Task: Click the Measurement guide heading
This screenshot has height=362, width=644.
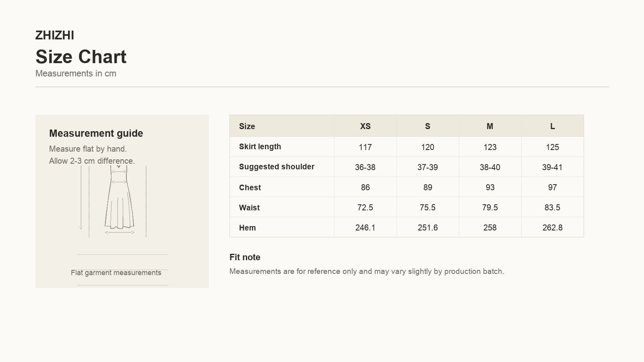Action: [x=96, y=133]
